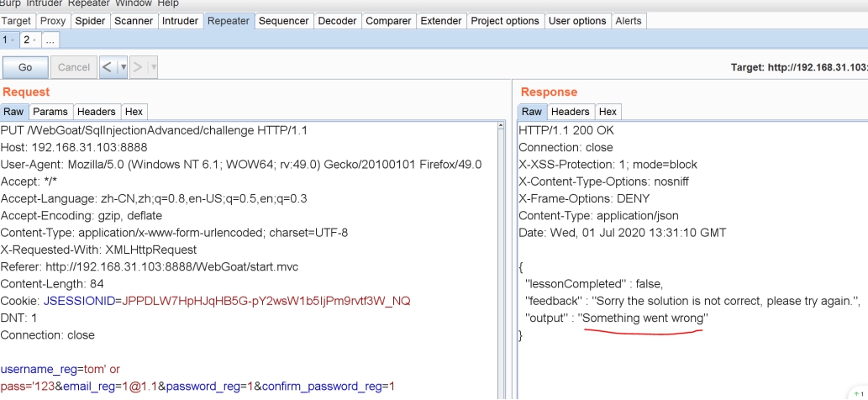This screenshot has width=868, height=400.
Task: Switch Request view to Params tab
Action: point(50,112)
